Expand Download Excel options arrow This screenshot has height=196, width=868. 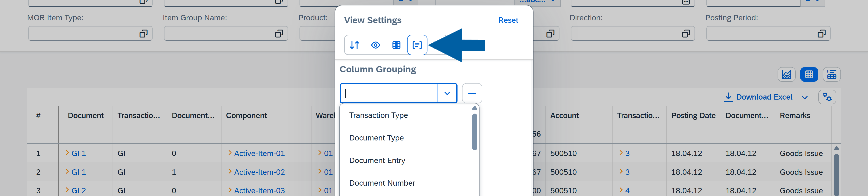[805, 97]
